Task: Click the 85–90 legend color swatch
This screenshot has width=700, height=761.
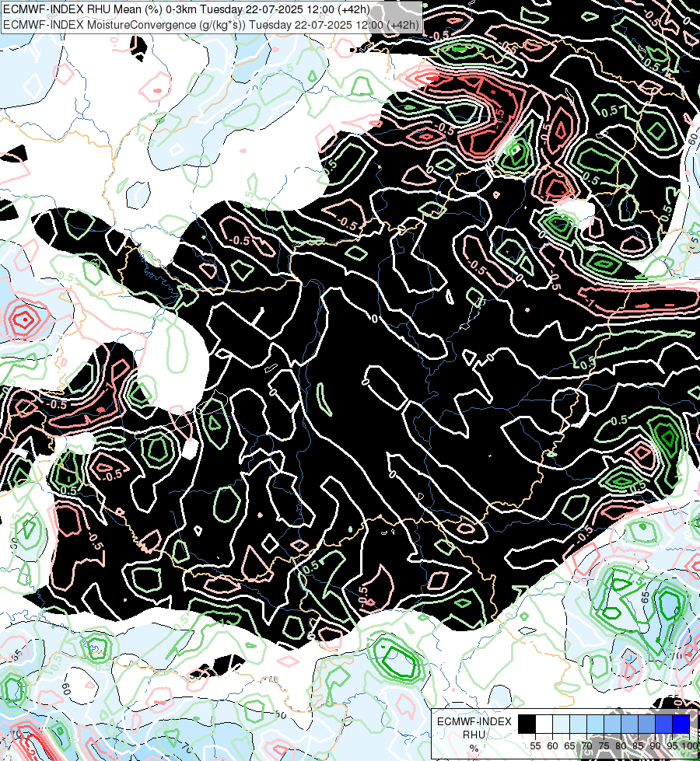Action: (x=646, y=724)
